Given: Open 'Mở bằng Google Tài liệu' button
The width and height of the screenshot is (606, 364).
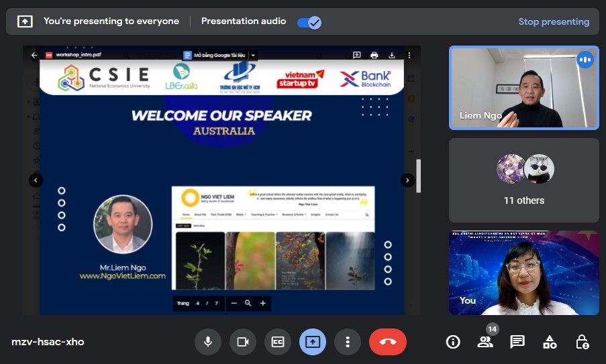Looking at the screenshot, I should click(x=215, y=55).
